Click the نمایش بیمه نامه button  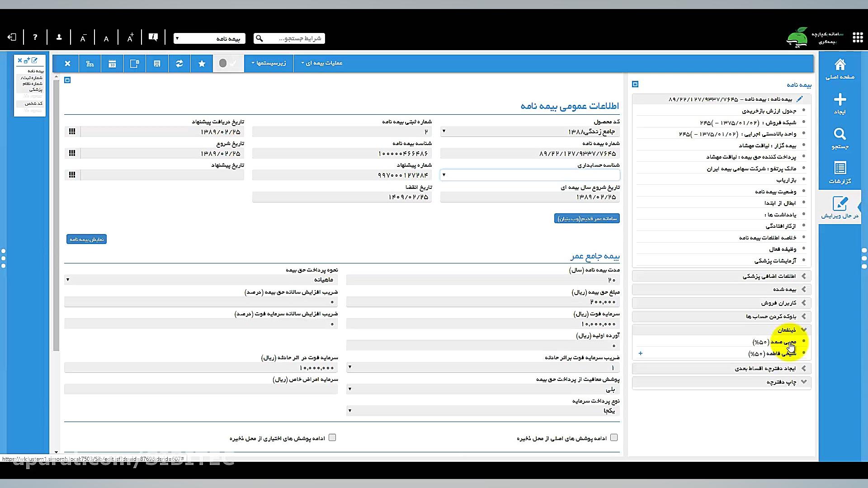coord(86,239)
